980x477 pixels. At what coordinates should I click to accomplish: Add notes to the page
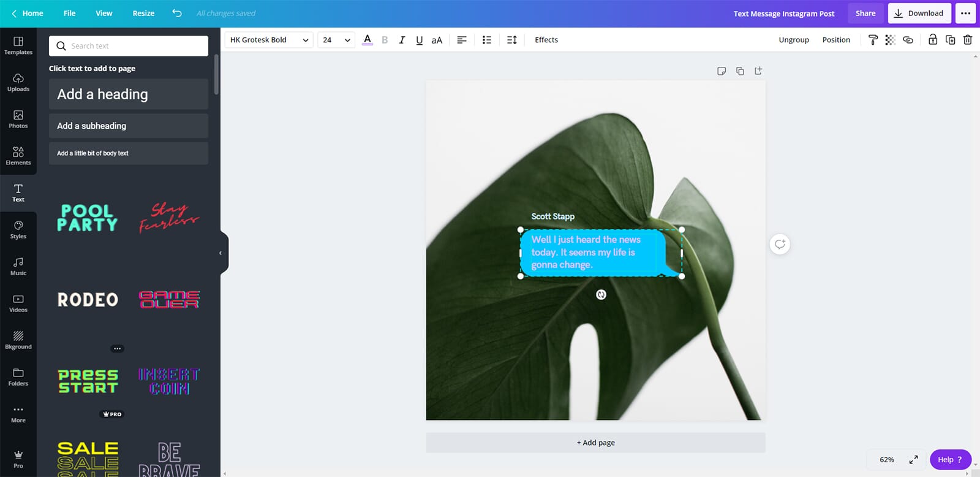[x=722, y=71]
